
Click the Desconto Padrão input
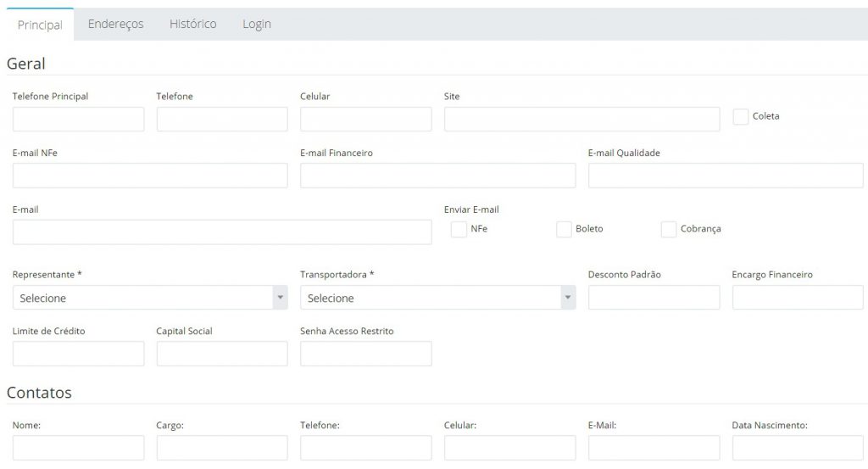(x=654, y=298)
